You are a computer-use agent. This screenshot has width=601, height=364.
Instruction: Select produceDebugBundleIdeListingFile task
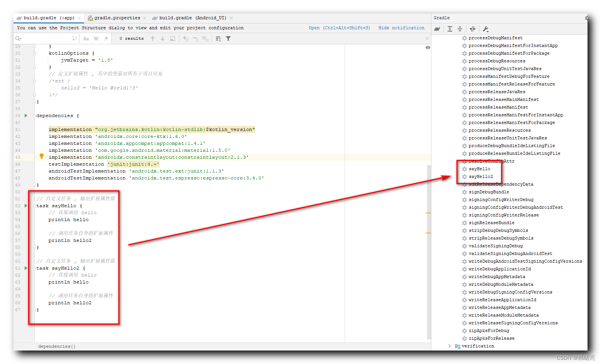point(512,146)
